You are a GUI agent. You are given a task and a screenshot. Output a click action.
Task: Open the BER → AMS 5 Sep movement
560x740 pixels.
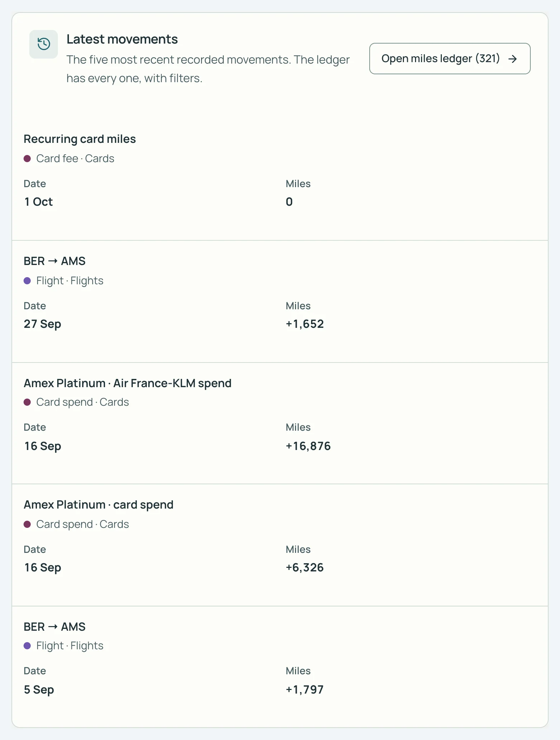point(280,666)
